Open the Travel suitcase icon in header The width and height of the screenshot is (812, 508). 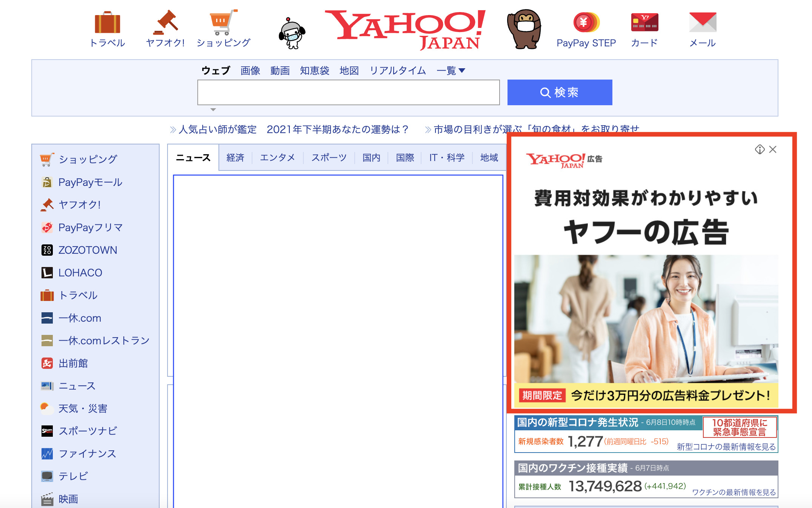coord(108,23)
